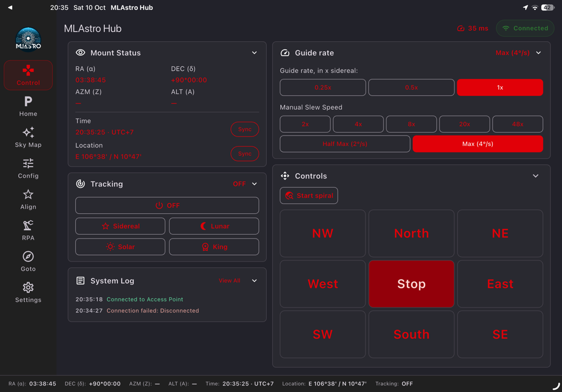Click the DEC value +90*00:00 in Mount Status
This screenshot has height=392, width=562.
pos(189,80)
